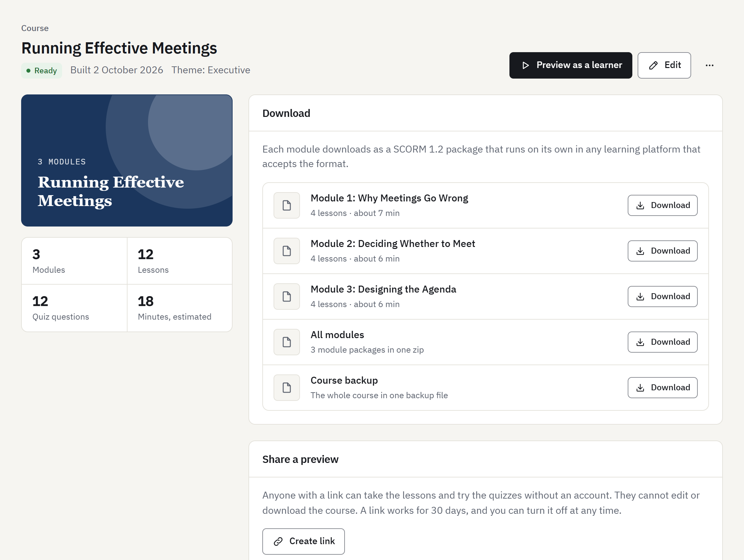Open the three-dot more options menu
Screen dimensions: 744x560
(709, 65)
